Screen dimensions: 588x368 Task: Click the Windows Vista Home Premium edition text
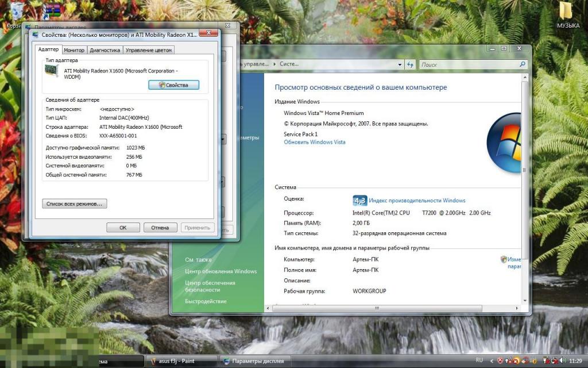coord(324,113)
